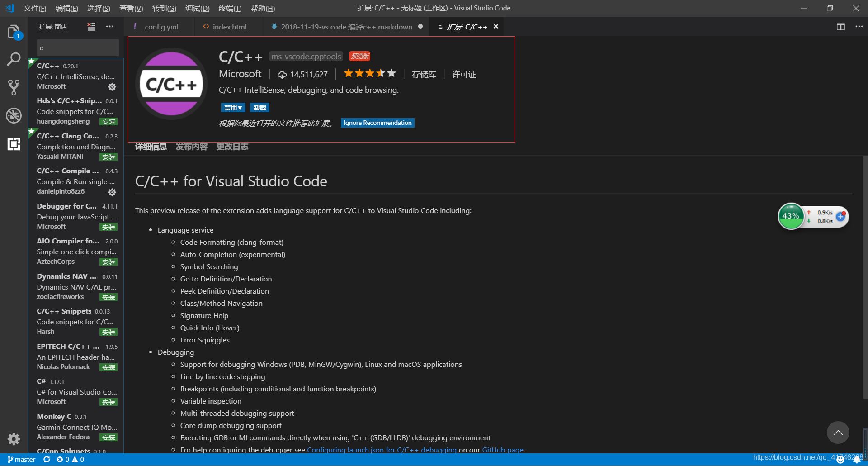Click the Split Editor icon
The height and width of the screenshot is (466, 868).
[x=840, y=27]
